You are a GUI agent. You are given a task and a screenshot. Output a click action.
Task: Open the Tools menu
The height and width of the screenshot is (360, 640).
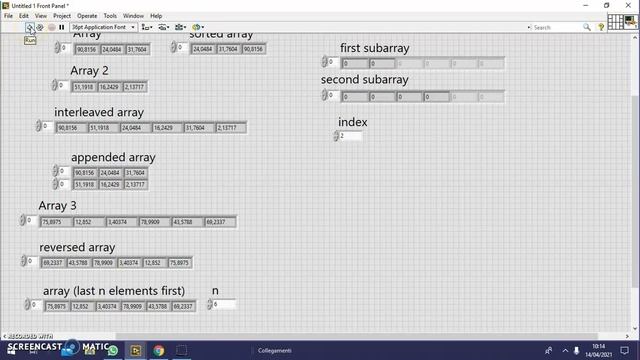[x=110, y=16]
